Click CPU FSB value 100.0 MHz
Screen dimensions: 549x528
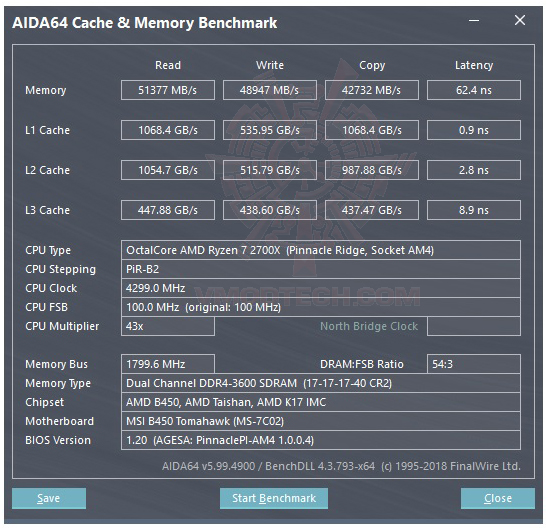(321, 307)
